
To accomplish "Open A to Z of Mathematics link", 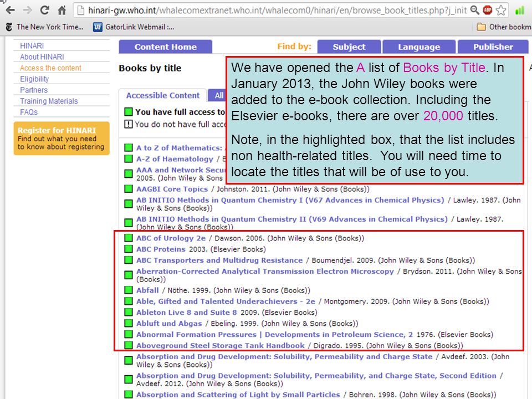I will (179, 147).
